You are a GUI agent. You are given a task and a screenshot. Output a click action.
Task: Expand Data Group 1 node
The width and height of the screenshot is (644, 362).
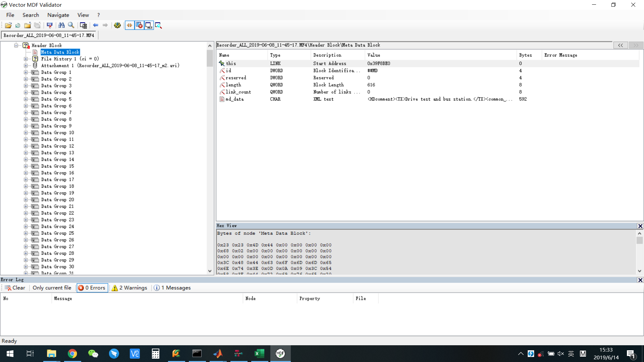26,72
